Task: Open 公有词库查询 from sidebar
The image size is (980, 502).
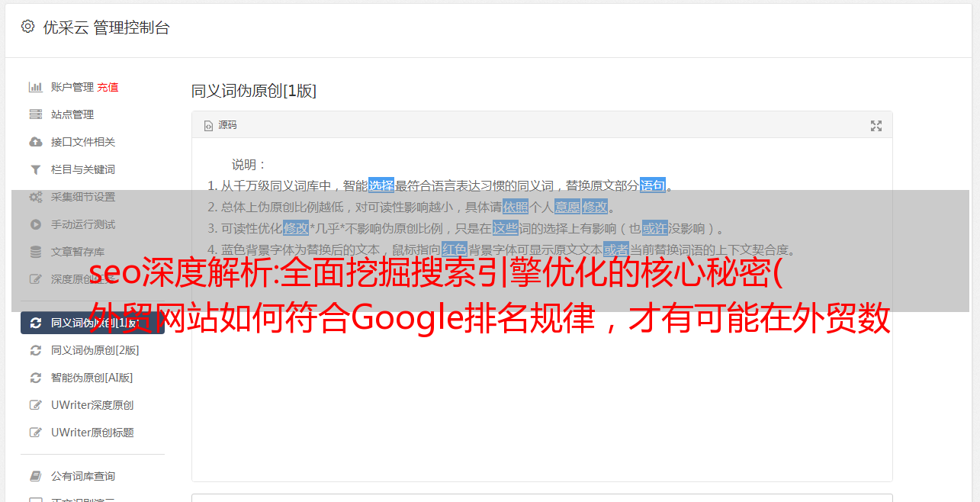Action: [x=83, y=476]
